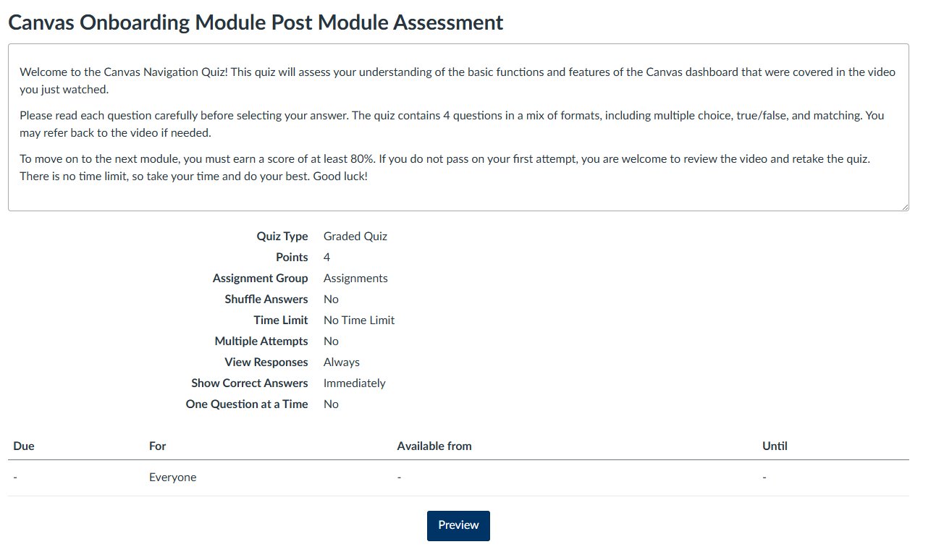
Task: Click the description box resize handle
Action: [906, 206]
